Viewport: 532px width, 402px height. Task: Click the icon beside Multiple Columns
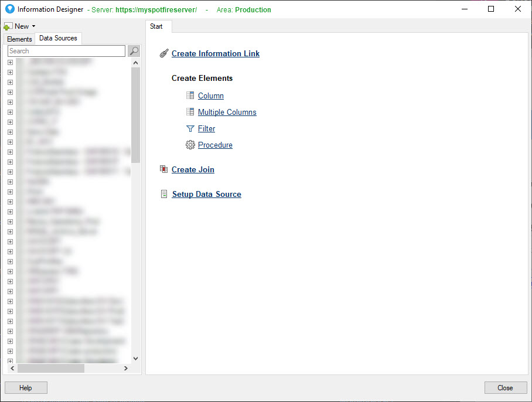(x=190, y=112)
